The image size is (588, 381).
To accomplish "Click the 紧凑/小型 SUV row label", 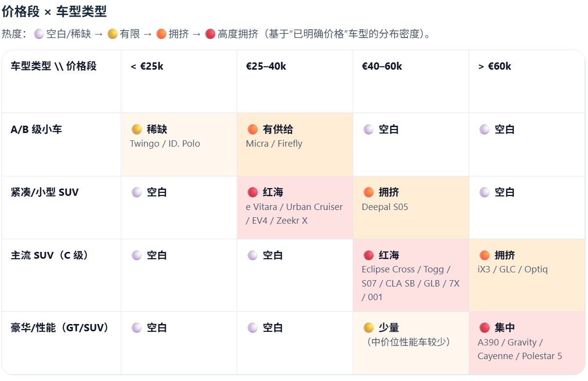I will (44, 192).
